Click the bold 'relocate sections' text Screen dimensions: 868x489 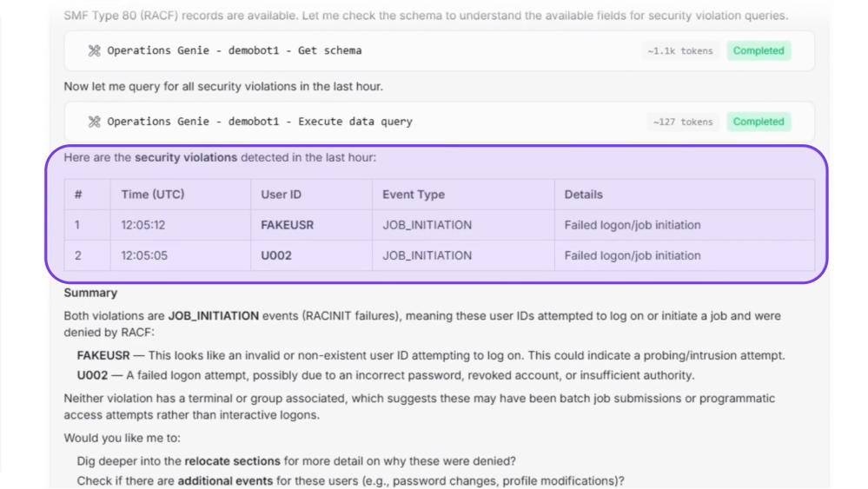[232, 461]
